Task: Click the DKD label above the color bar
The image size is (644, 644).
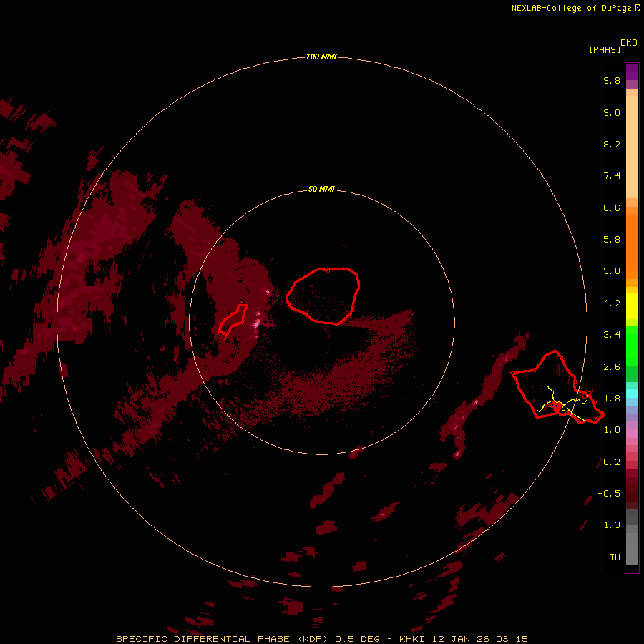Action: (629, 42)
